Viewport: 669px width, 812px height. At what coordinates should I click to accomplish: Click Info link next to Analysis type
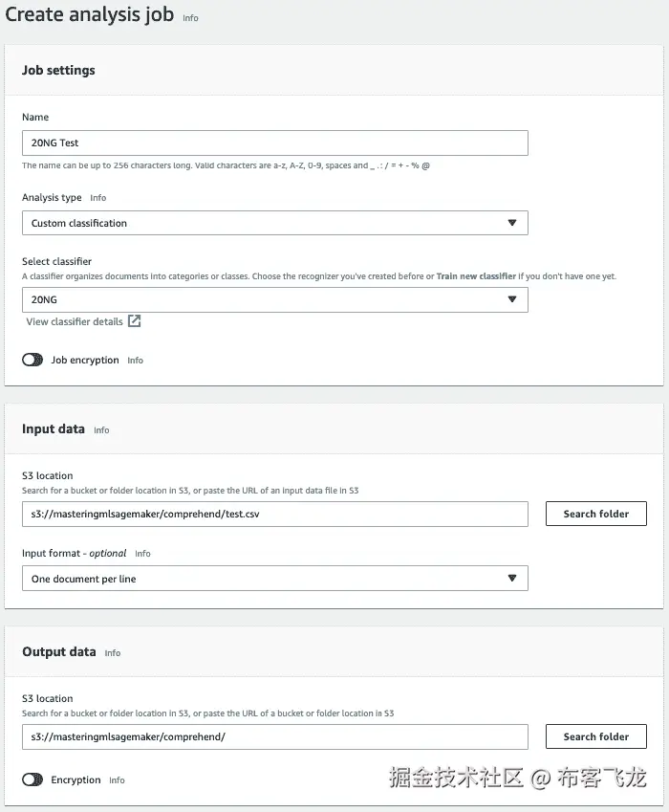(98, 198)
